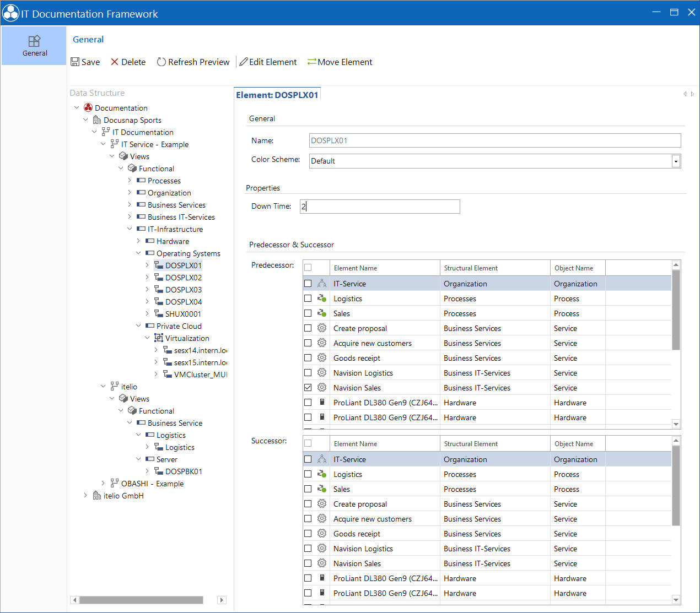Click the Save disk icon
Screen dimensions: 700x613
[x=75, y=62]
